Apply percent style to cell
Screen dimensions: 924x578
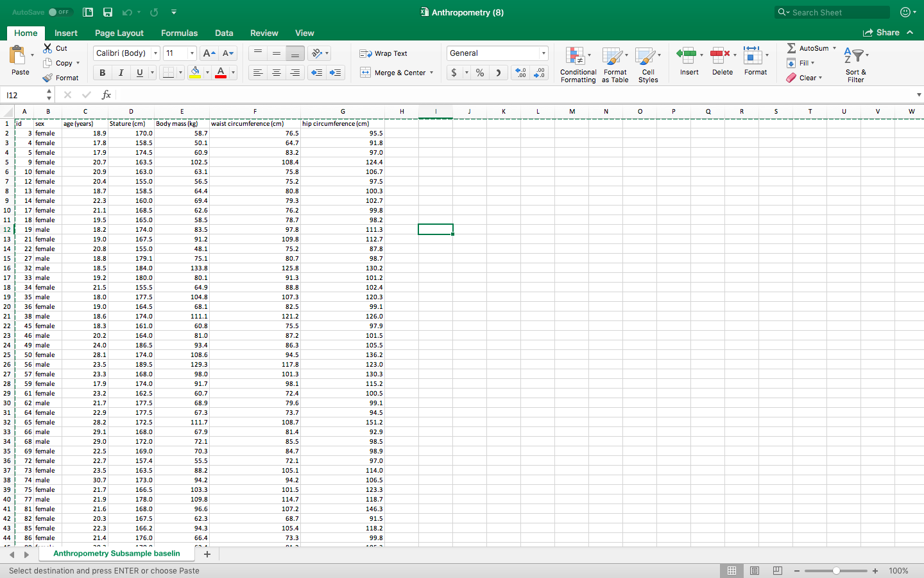click(x=480, y=73)
